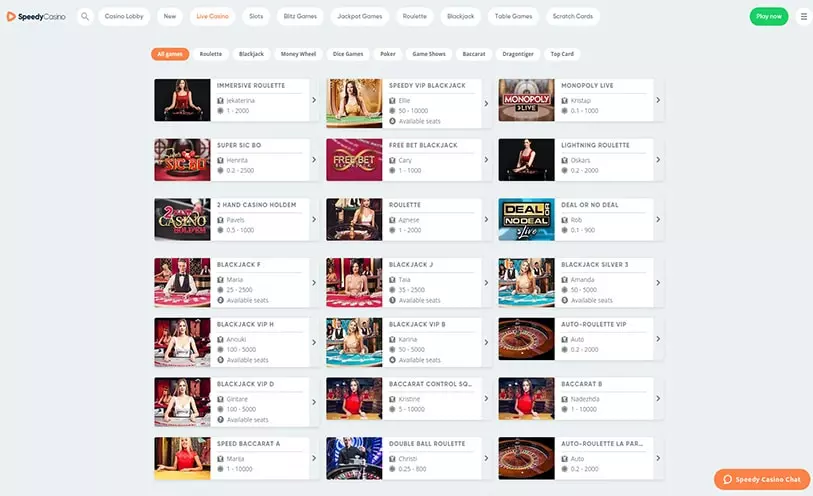Expand Auto-Roulette VIP chevron arrow
This screenshot has width=813, height=496.
pos(658,339)
